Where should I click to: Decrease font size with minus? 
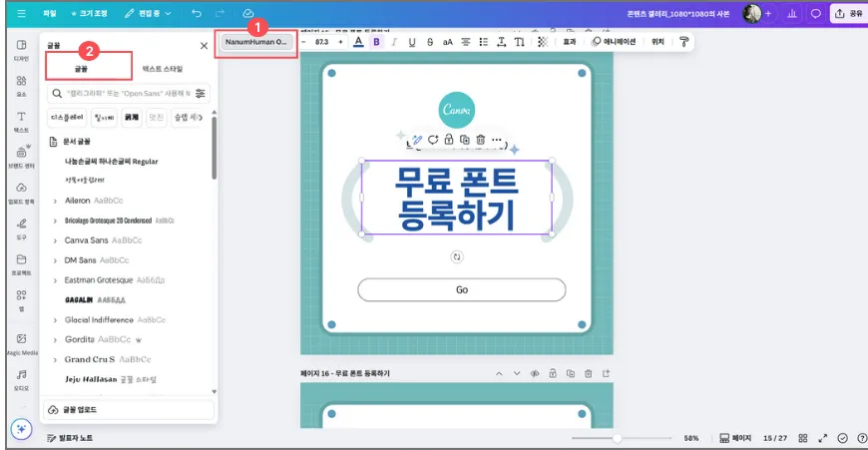[x=303, y=42]
